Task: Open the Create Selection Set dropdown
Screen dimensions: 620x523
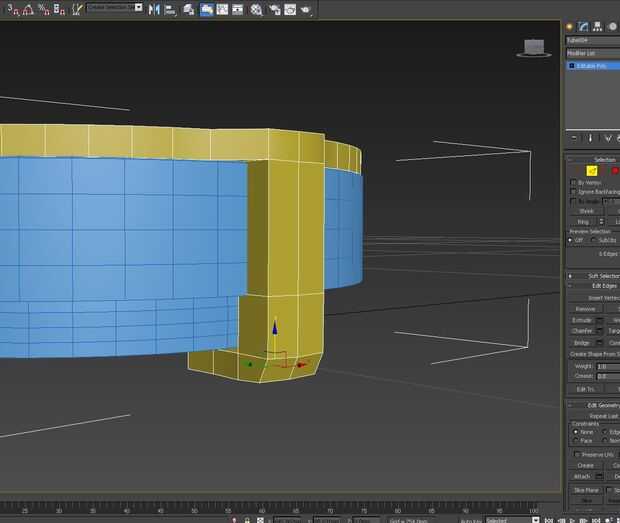Action: 113,7
